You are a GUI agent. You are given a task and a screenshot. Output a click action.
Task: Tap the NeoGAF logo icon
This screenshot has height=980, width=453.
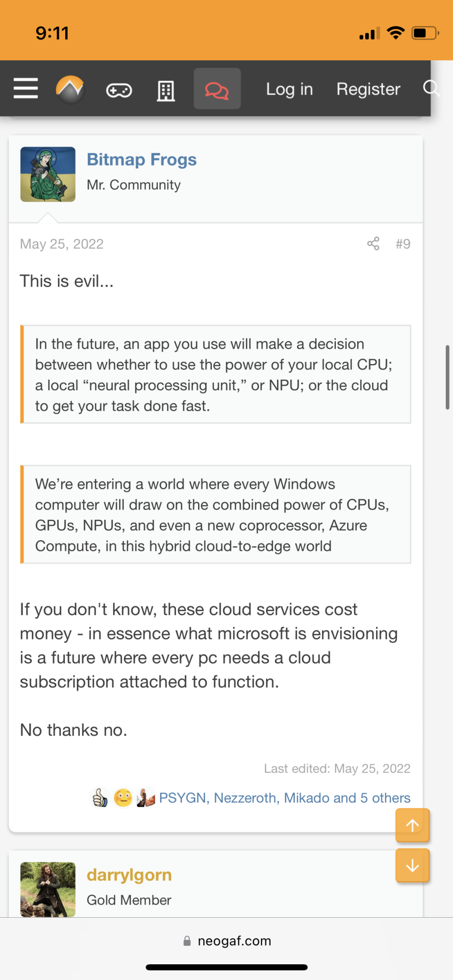(x=70, y=89)
